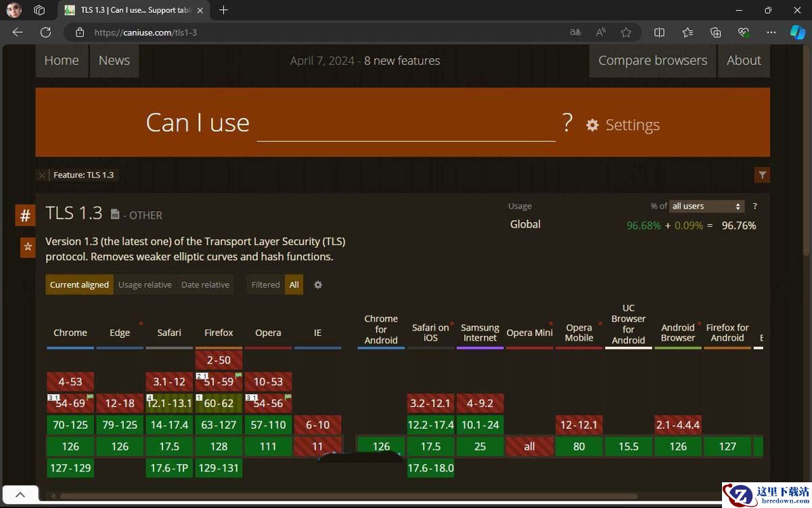Click the user profile avatar
Screen dimensions: 812x508
[x=14, y=10]
